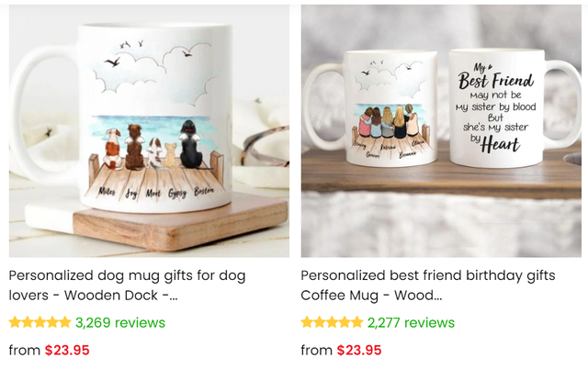Click the five girls illustration on mug
Screen dimensions: 588x369
pyautogui.click(x=388, y=122)
